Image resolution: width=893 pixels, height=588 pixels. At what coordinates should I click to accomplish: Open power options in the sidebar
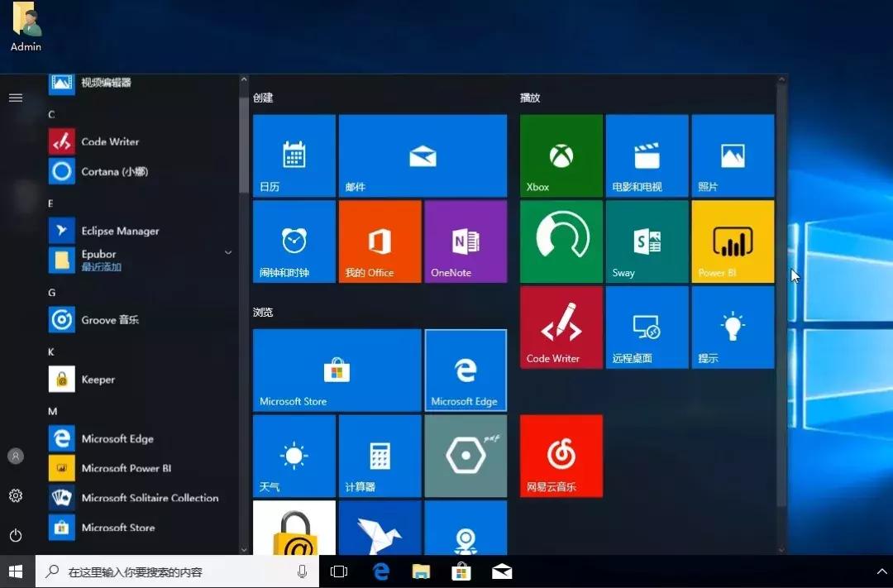coord(15,535)
